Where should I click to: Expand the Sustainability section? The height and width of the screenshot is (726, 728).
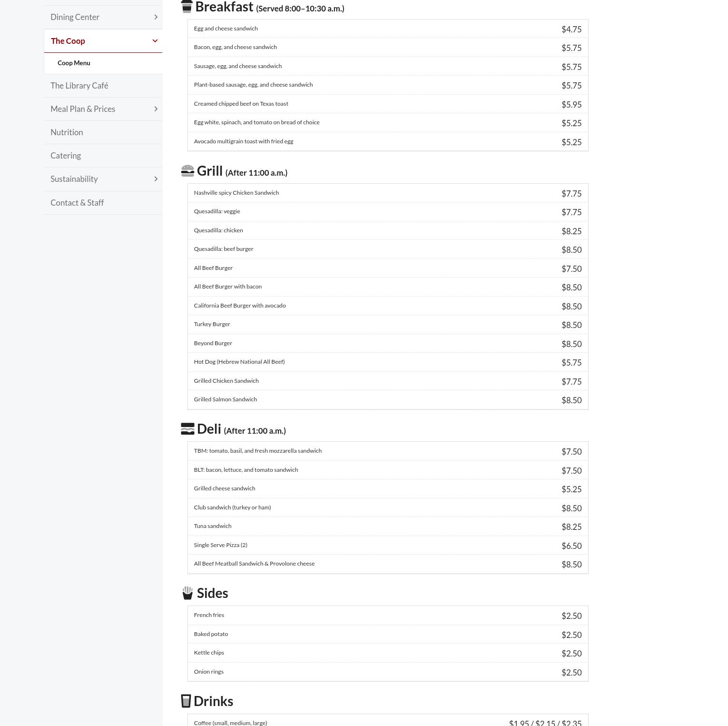(156, 179)
